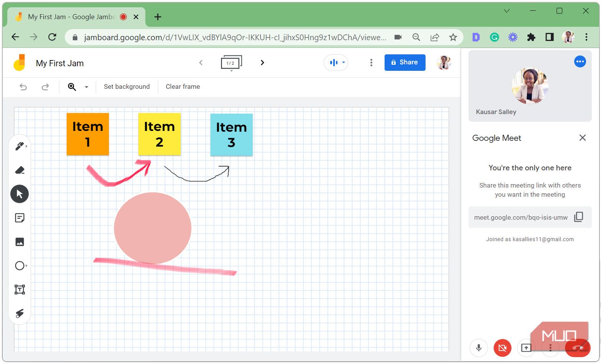This screenshot has height=364, width=601.
Task: Go forward in browser history
Action: click(x=34, y=37)
